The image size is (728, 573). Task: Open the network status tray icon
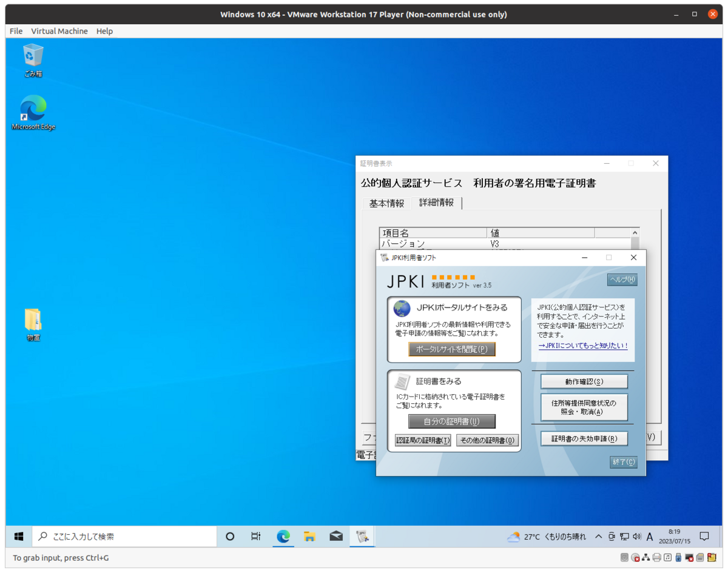(624, 537)
